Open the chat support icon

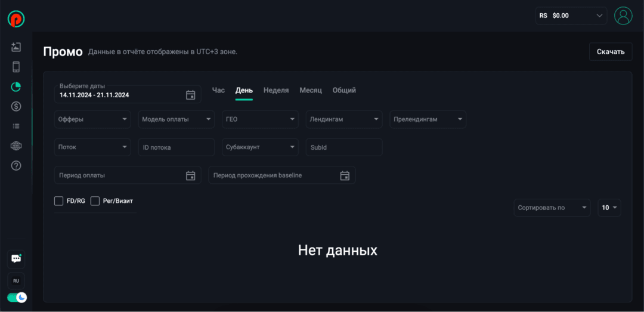click(16, 259)
